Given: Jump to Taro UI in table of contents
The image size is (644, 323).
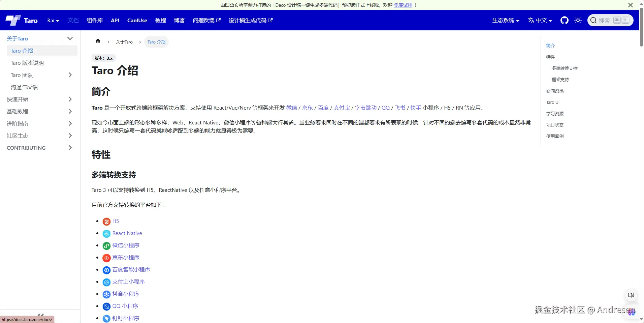Looking at the screenshot, I should pos(553,102).
